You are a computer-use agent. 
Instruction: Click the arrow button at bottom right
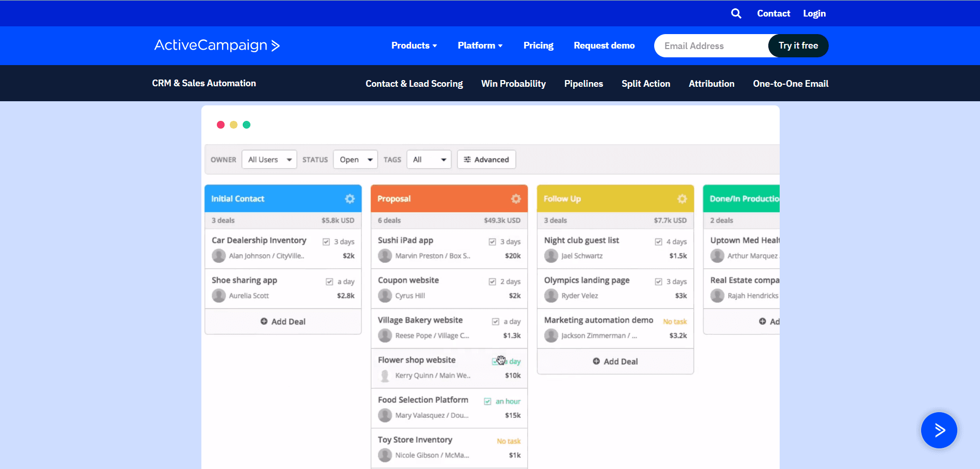tap(939, 430)
